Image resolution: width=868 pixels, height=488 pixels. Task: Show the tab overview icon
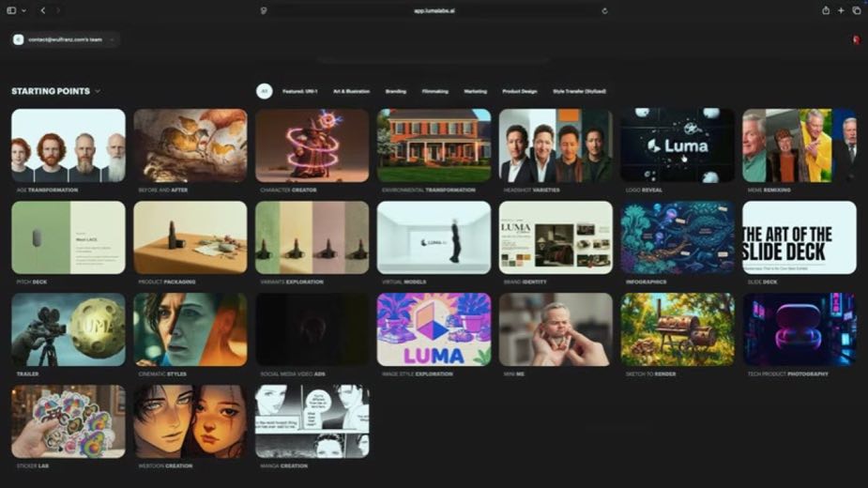click(857, 10)
